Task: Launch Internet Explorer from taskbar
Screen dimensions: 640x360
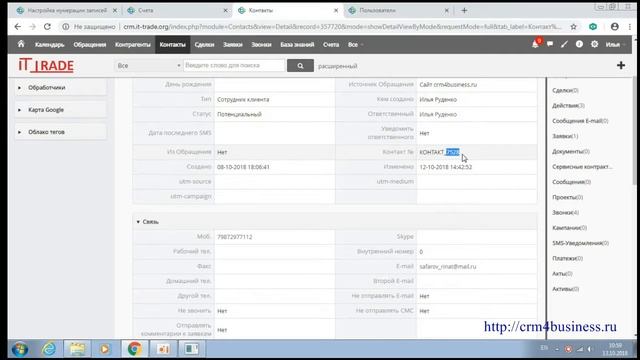Action: tap(49, 349)
